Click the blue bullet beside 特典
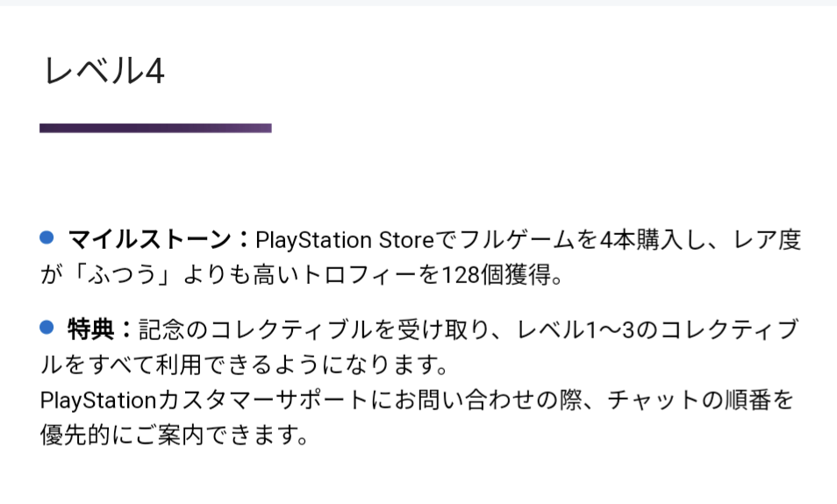Screen dimensions: 837x504 click(x=46, y=327)
